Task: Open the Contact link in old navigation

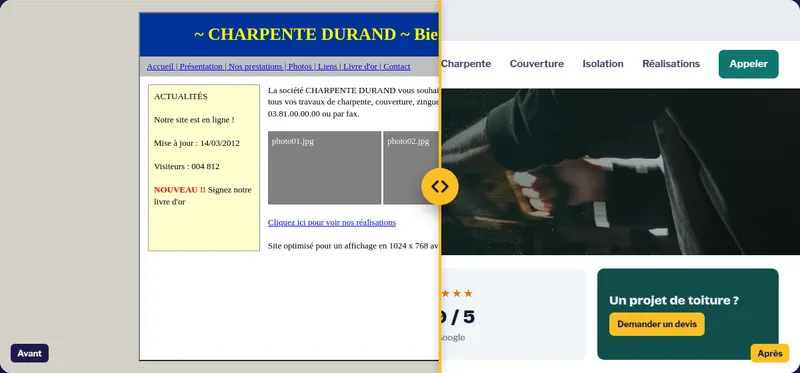Action: 397,67
